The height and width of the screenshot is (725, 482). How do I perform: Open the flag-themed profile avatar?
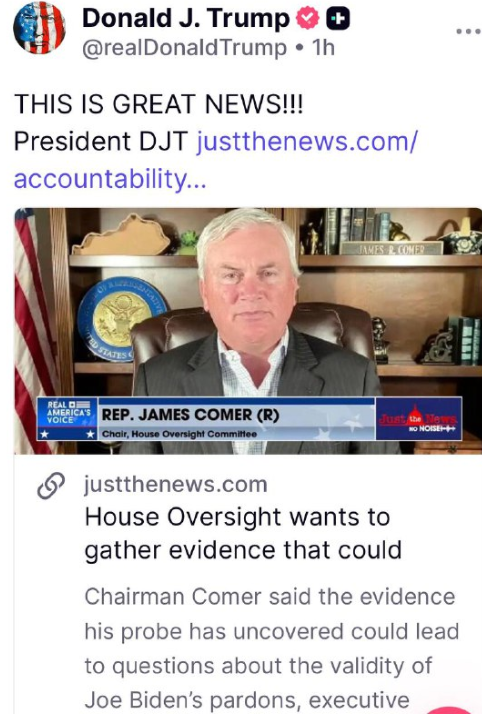(x=39, y=28)
